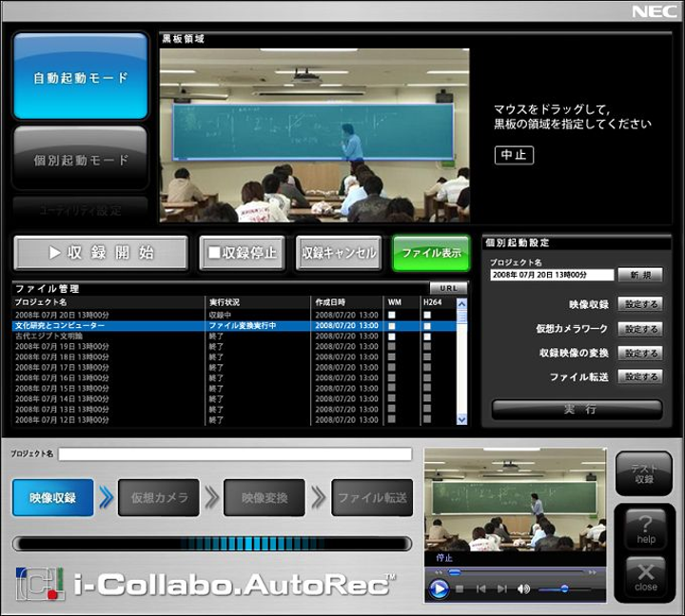Start a test recording with テスト収録
Image resolution: width=685 pixels, height=616 pixels.
643,473
